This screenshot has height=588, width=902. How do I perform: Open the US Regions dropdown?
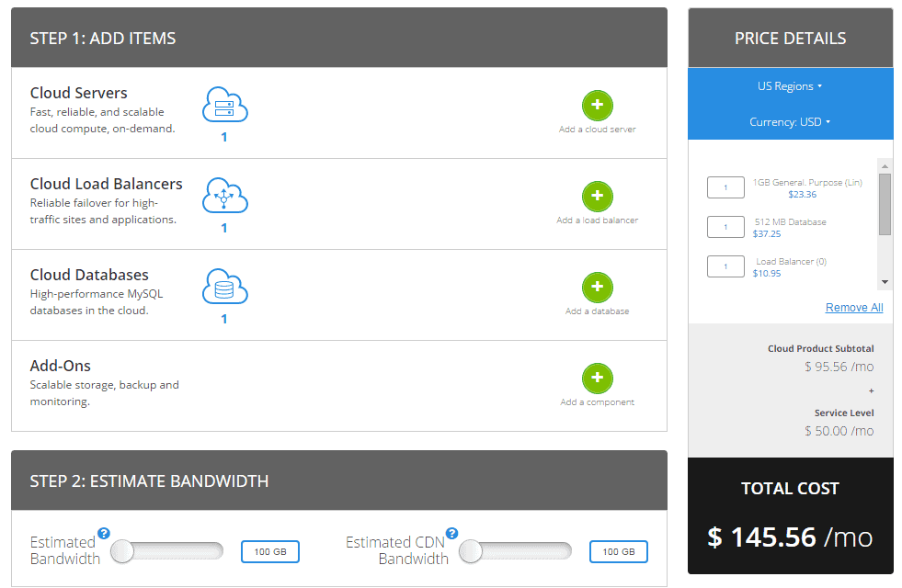(x=789, y=85)
